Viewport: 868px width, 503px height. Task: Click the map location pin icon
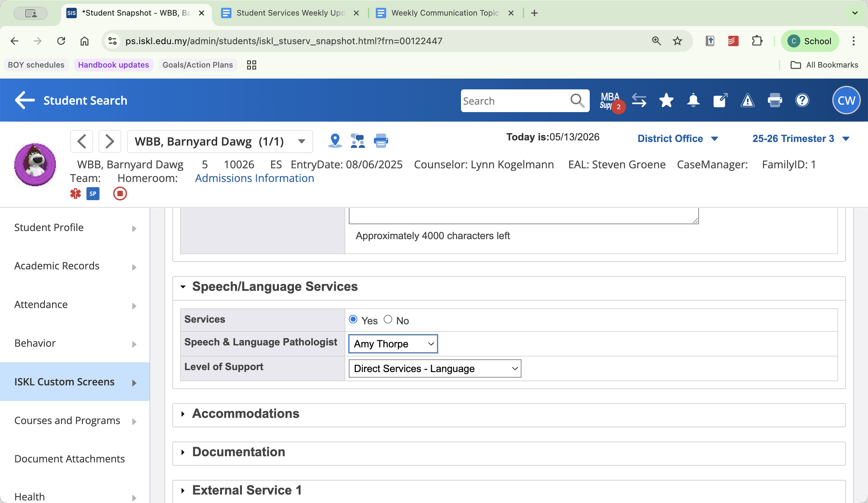click(335, 141)
